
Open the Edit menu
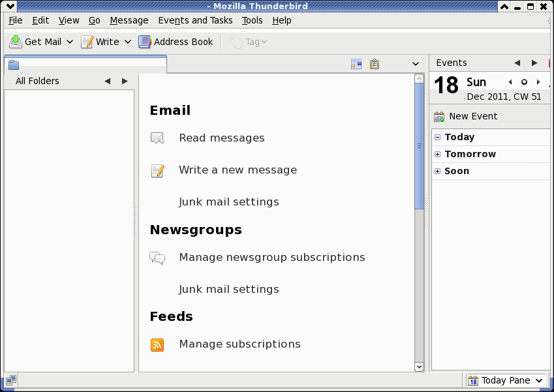(40, 20)
